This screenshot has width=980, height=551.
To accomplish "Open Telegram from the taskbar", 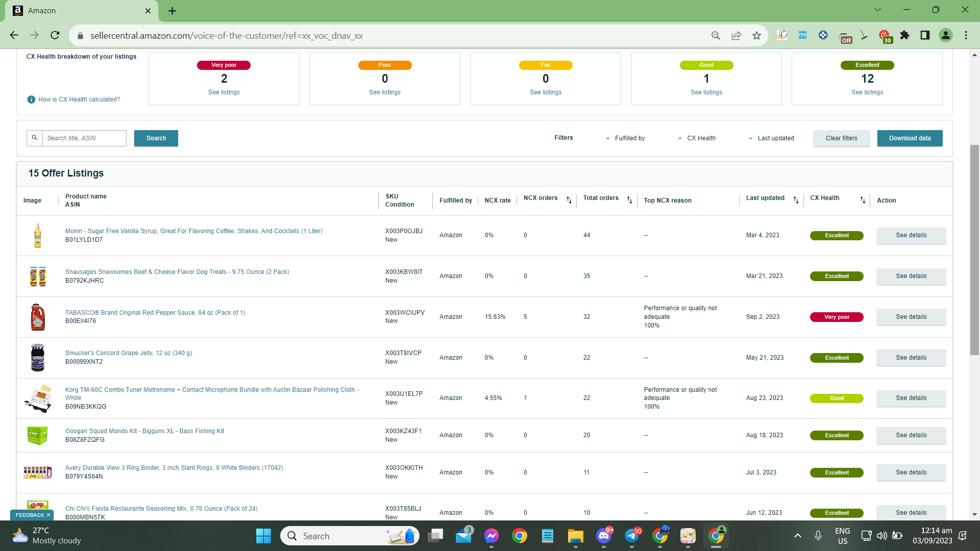I will (x=632, y=536).
